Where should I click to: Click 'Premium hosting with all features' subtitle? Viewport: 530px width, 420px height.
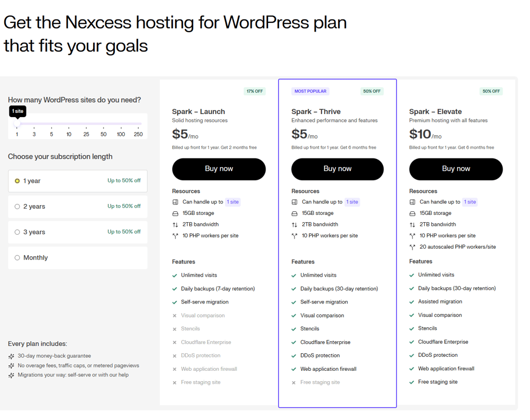point(449,120)
